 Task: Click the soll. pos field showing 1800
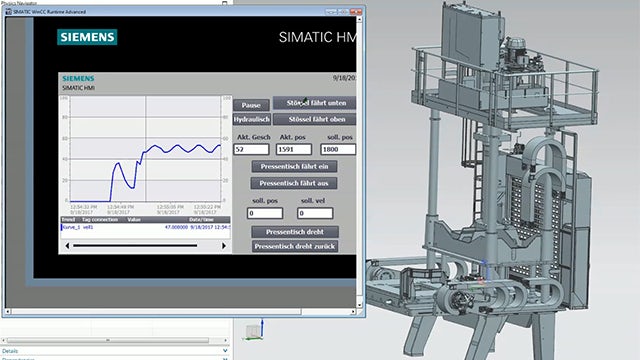338,149
